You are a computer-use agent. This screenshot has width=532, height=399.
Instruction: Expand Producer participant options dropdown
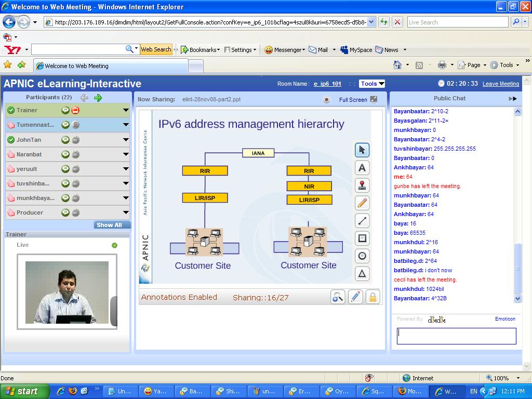[x=126, y=212]
